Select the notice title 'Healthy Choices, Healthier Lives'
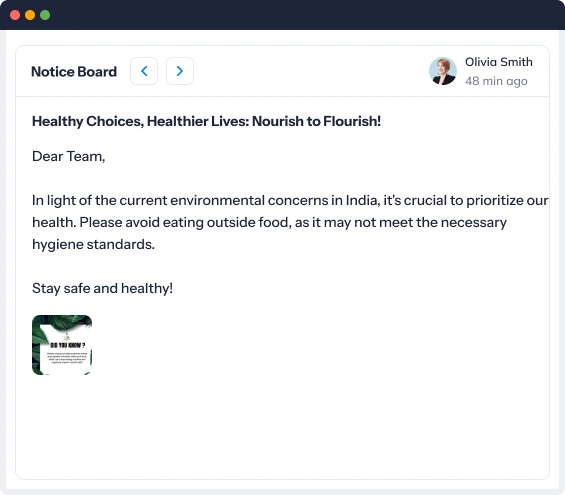565x495 pixels. pos(141,121)
